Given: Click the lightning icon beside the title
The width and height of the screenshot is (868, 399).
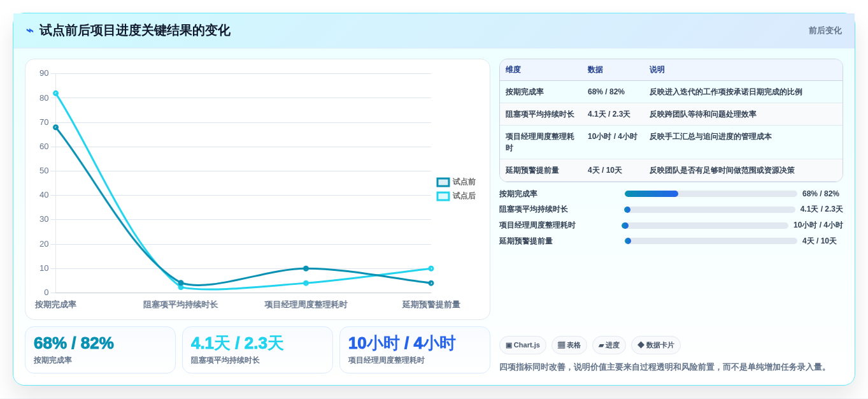Looking at the screenshot, I should (x=30, y=31).
